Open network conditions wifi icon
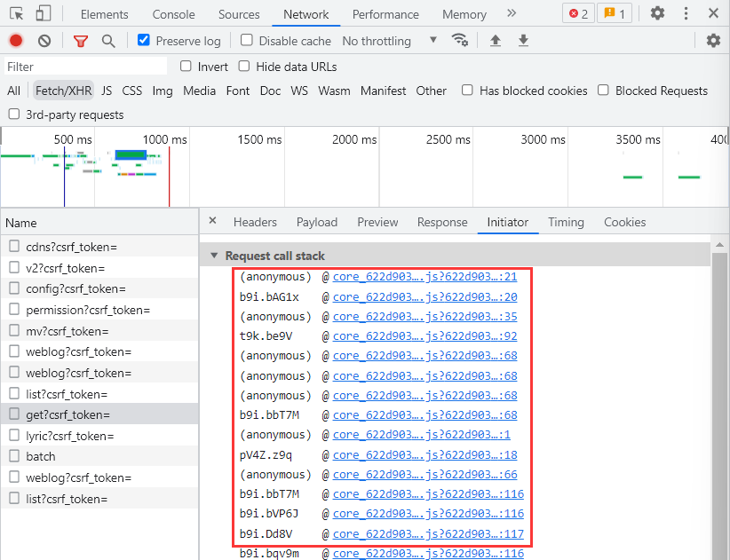Viewport: 730px width, 560px height. pos(459,41)
